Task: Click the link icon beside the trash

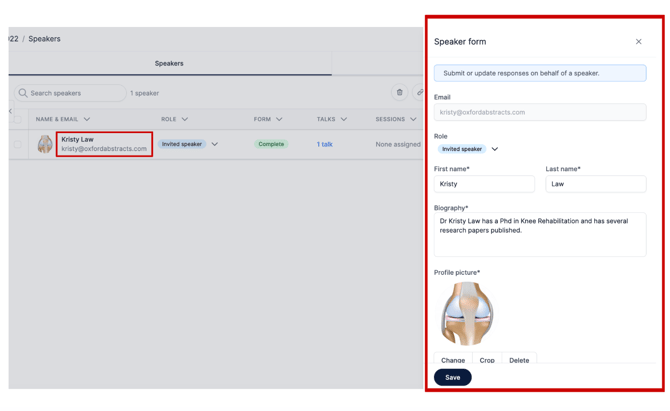Action: click(x=419, y=93)
